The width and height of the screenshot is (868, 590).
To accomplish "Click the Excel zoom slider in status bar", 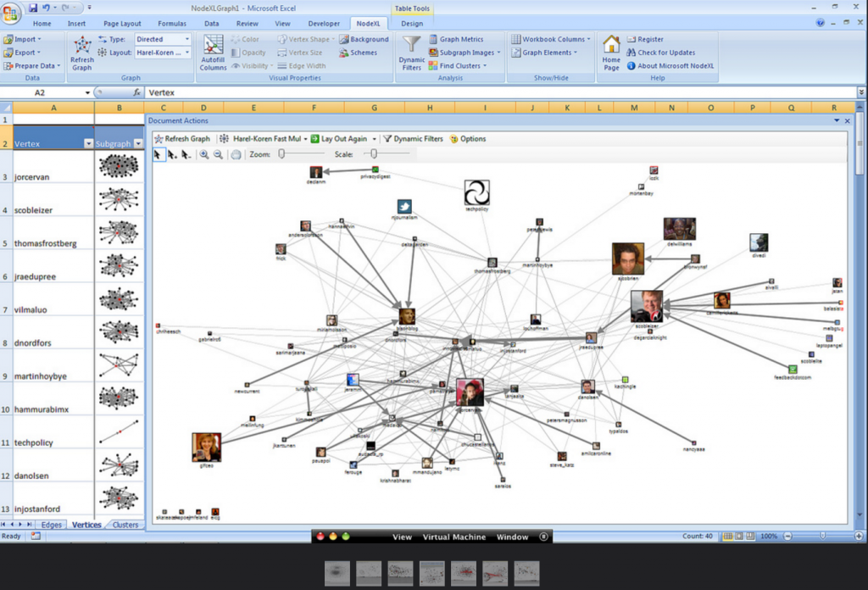I will pos(822,536).
